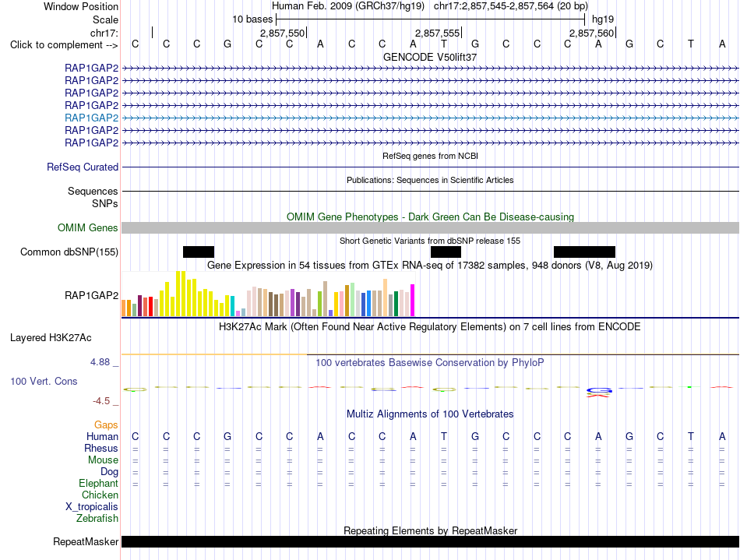Click the 2,857,555 ruler position
740x560 pixels.
437,33
